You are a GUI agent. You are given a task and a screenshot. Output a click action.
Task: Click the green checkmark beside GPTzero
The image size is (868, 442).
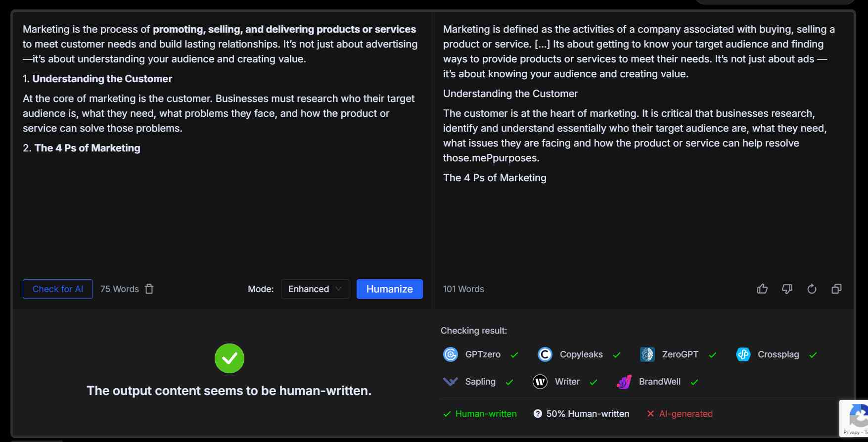(x=514, y=355)
